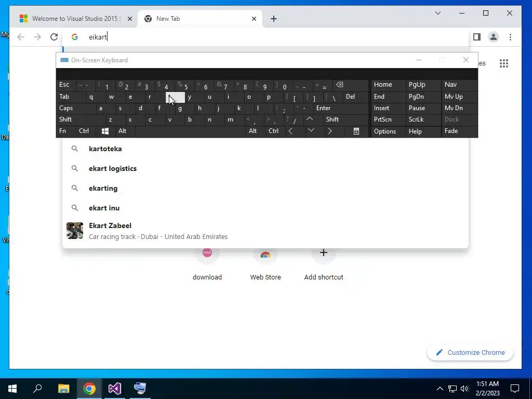The width and height of the screenshot is (532, 399).
Task: Open taskbar search magnifier
Action: [37, 389]
